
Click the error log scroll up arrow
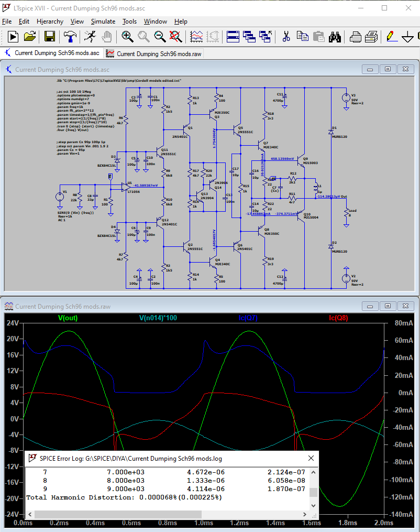pos(314,472)
